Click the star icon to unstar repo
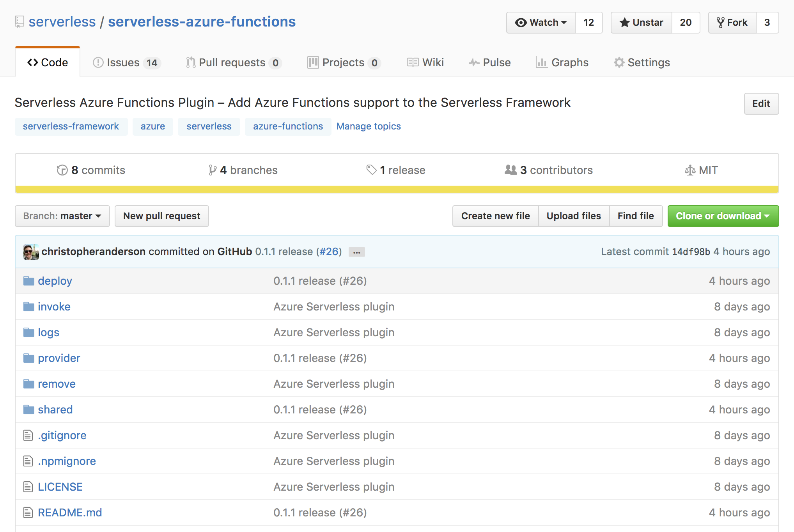794x532 pixels. coord(625,23)
